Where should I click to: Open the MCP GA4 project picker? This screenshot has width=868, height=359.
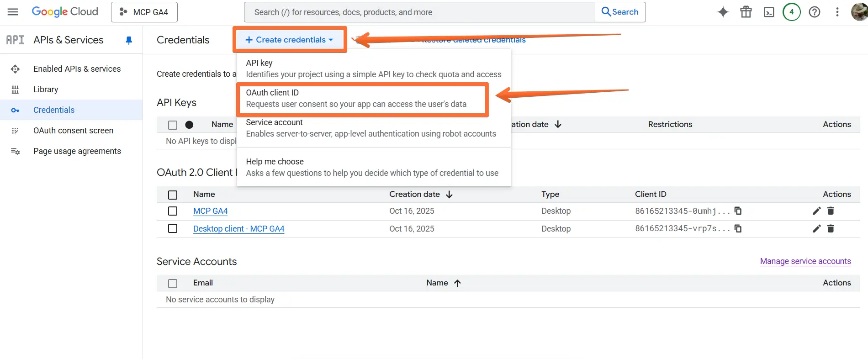tap(144, 12)
